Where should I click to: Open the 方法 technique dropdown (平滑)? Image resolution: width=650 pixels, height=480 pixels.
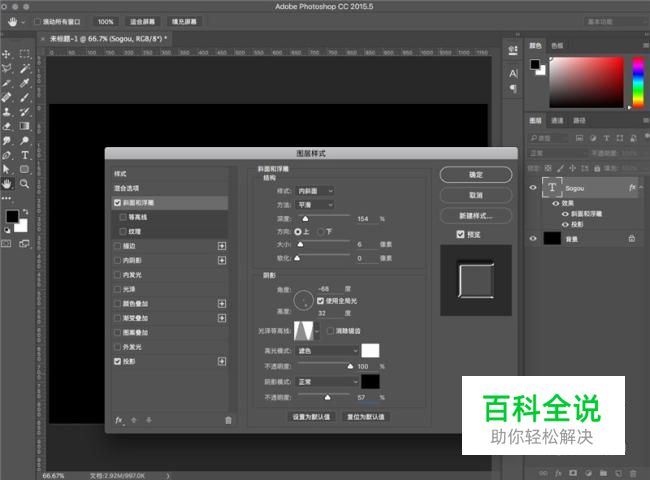(x=317, y=204)
